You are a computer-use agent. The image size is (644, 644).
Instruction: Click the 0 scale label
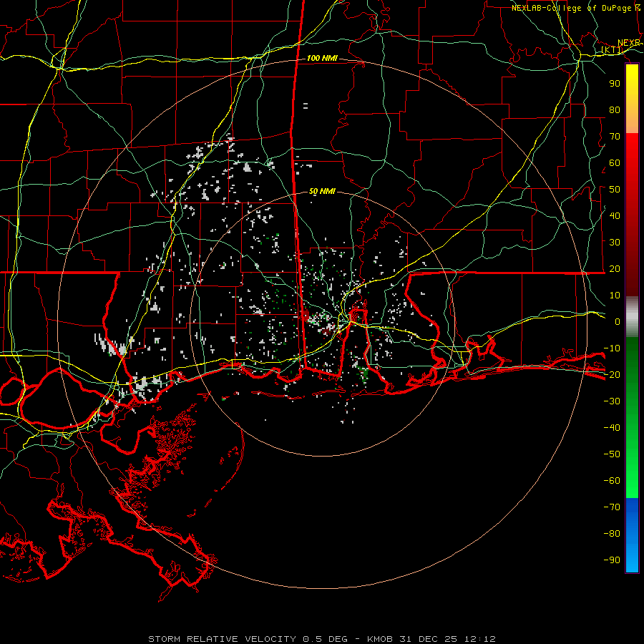click(618, 321)
